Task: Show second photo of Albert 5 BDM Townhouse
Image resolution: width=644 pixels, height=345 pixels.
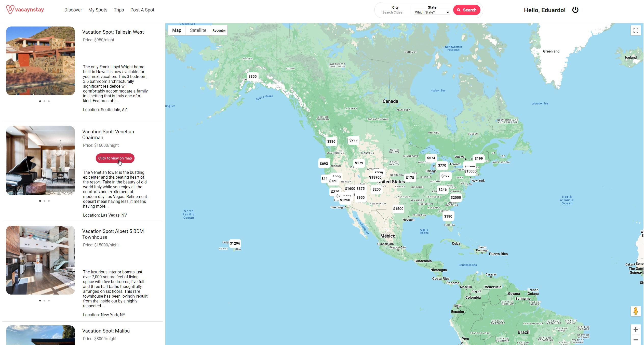Action: [44, 301]
